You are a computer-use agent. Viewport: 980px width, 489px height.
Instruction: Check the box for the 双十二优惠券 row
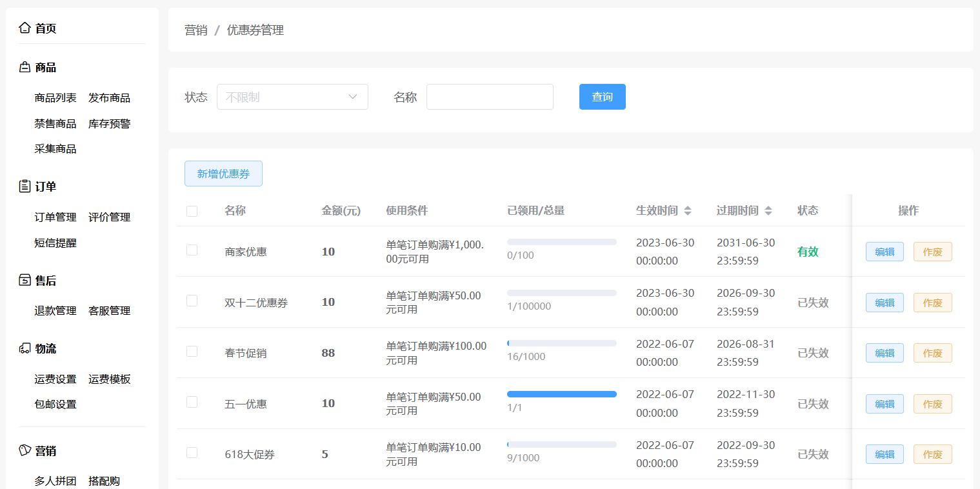[192, 301]
